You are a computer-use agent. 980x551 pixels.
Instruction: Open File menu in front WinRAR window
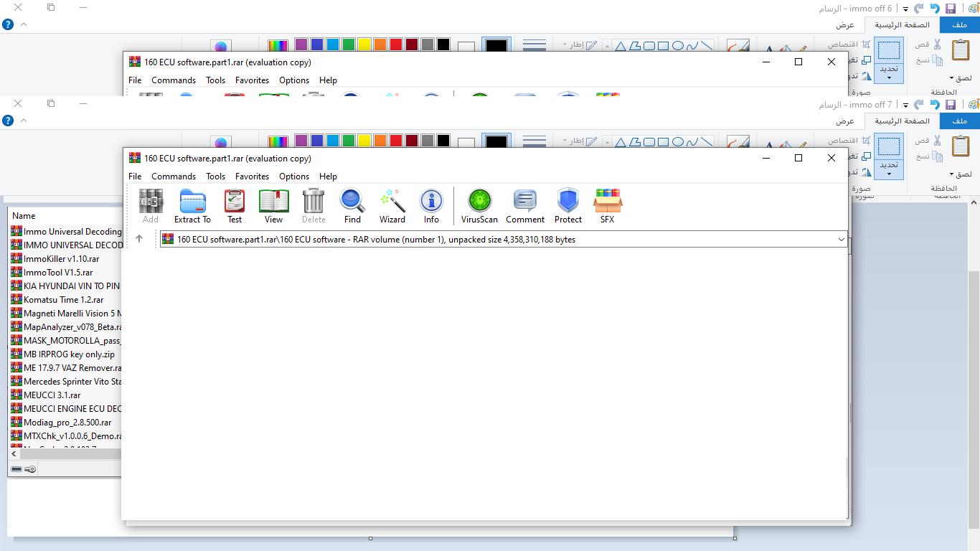pyautogui.click(x=135, y=176)
